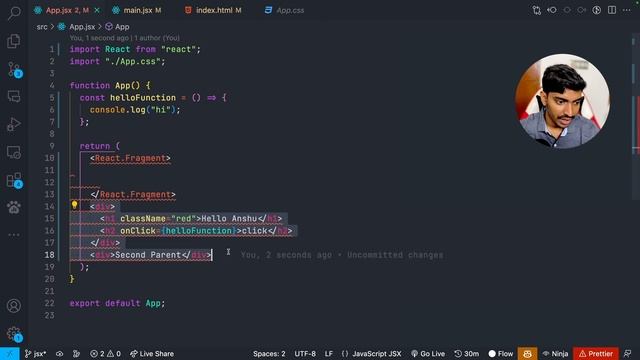
Task: Click the opening React.Fragment tag on line 10
Action: pos(130,158)
